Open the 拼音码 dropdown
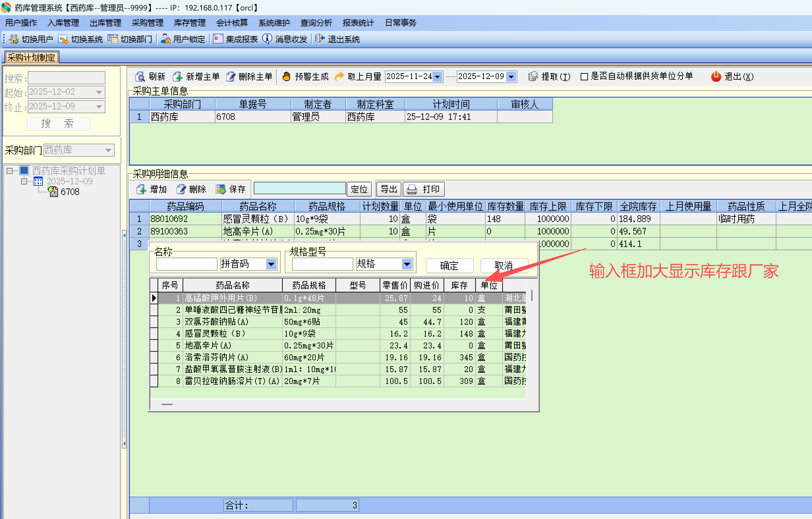Viewport: 812px width, 519px height. (x=271, y=264)
